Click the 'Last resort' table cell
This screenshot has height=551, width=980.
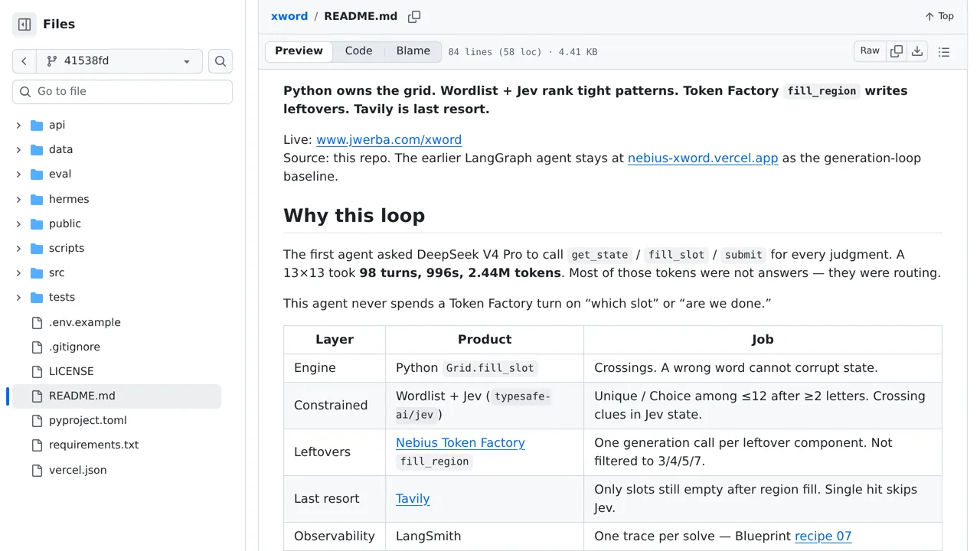point(335,498)
